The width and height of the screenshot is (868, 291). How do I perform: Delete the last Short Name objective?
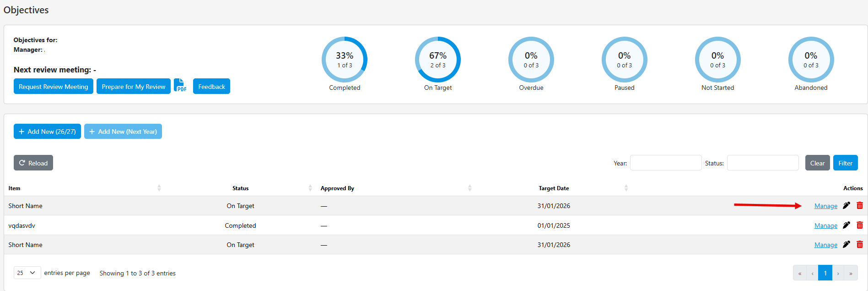click(860, 245)
